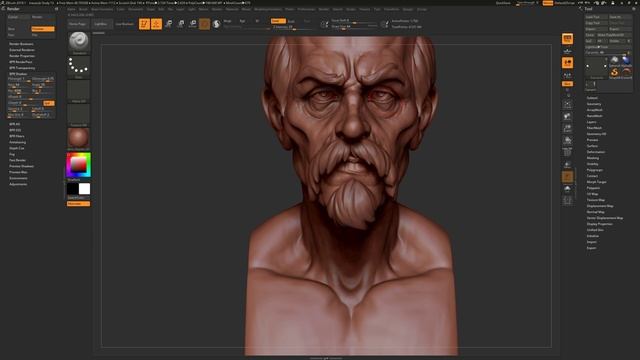Viewport: 640px width, 360px height.
Task: Open the Home Page button
Action: (78, 24)
